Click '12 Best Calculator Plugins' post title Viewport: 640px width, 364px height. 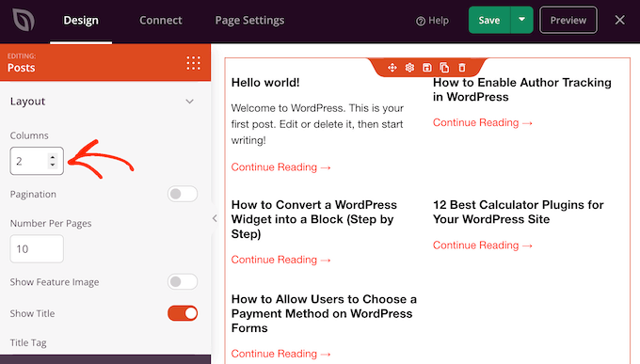(x=518, y=213)
